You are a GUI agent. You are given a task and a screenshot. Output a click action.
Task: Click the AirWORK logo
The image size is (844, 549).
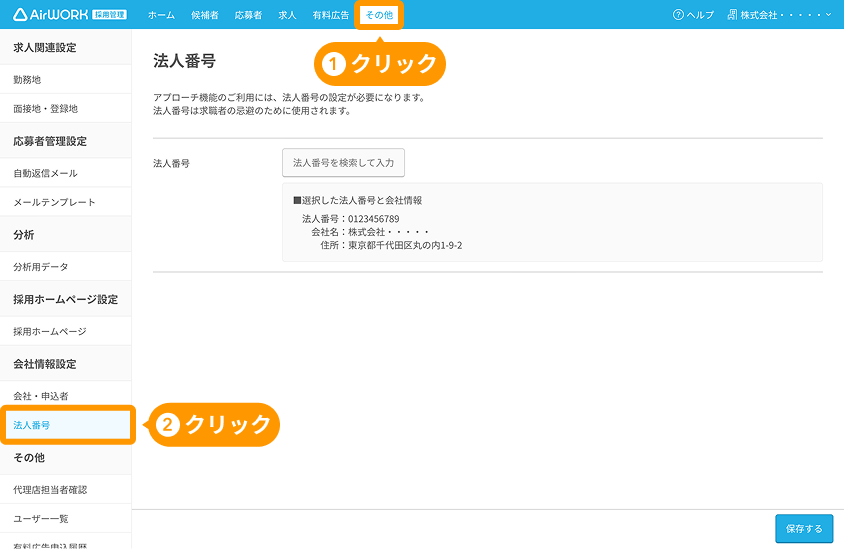tap(70, 15)
